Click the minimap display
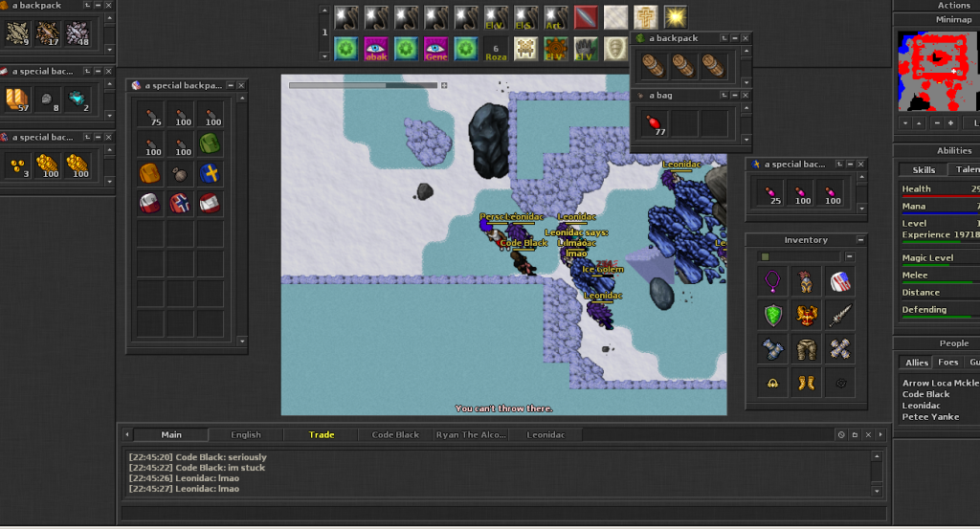 tap(939, 71)
